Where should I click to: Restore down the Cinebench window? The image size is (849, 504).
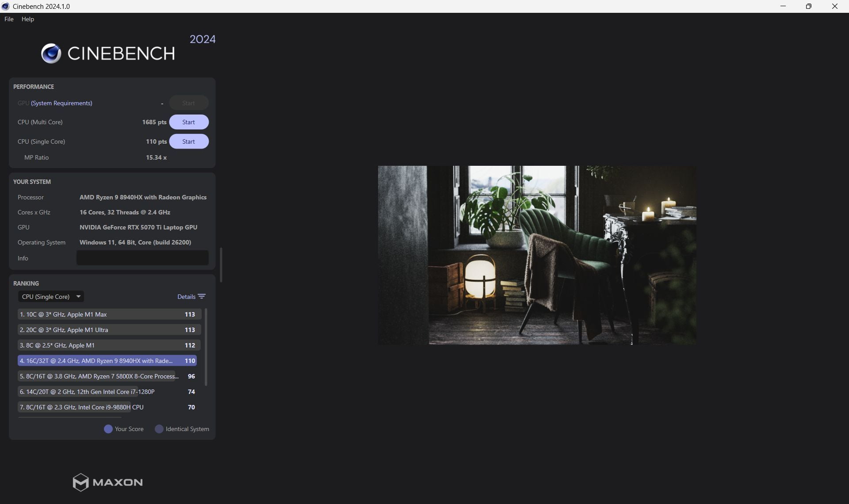coord(809,6)
